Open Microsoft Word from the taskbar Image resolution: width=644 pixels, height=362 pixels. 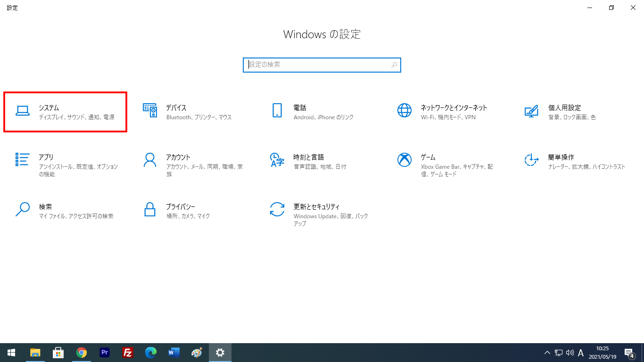(x=174, y=353)
